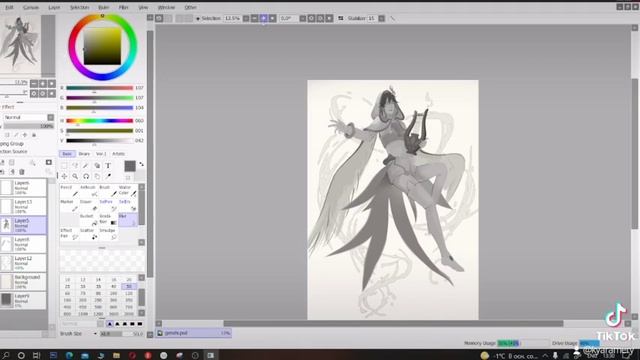Toggle transparent color swatch below foreground color
640x360 pixels.
pyautogui.click(x=128, y=178)
